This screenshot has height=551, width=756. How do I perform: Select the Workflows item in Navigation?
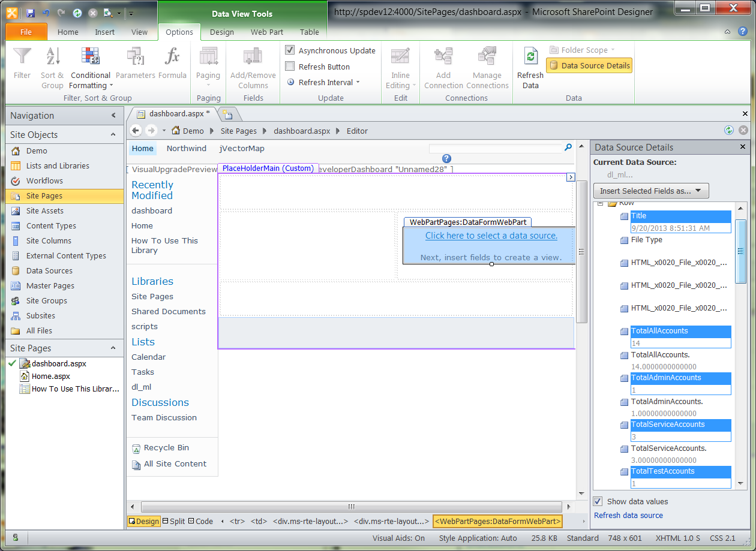click(x=44, y=181)
